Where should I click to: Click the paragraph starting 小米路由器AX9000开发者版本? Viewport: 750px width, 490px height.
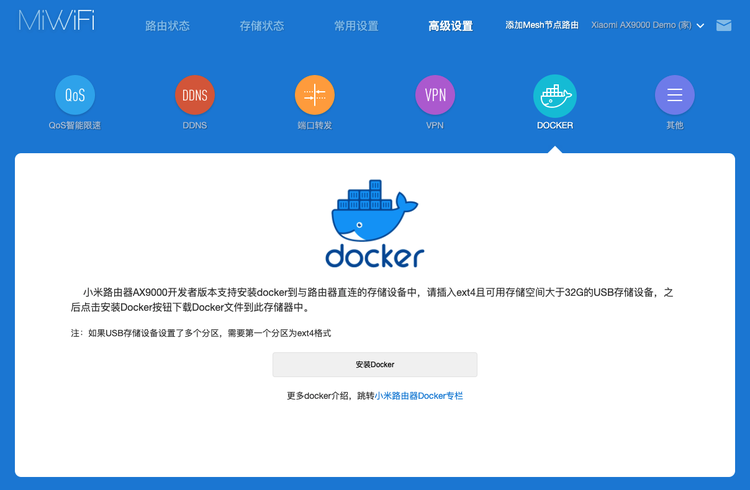tap(372, 300)
